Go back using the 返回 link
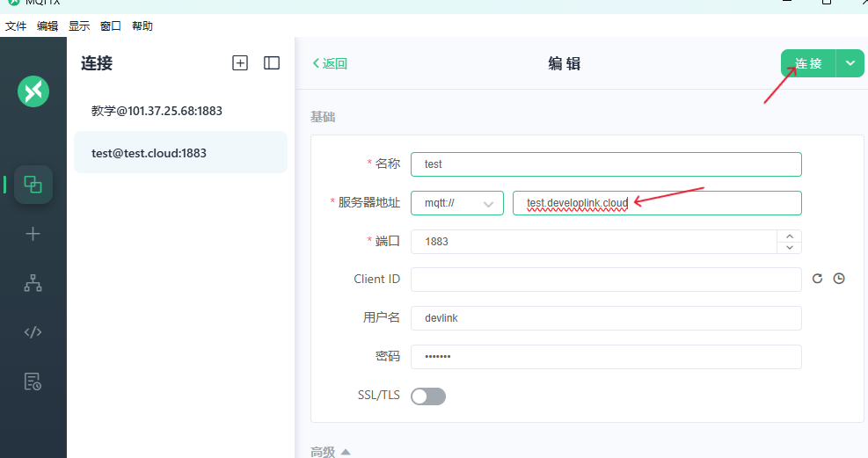The height and width of the screenshot is (458, 868). pos(331,63)
